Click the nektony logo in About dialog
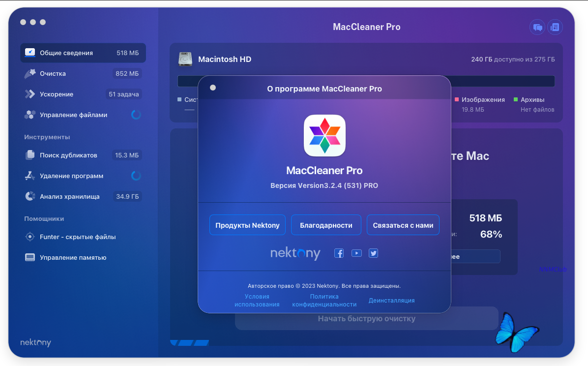Screen dimensions: 588x366 point(295,253)
